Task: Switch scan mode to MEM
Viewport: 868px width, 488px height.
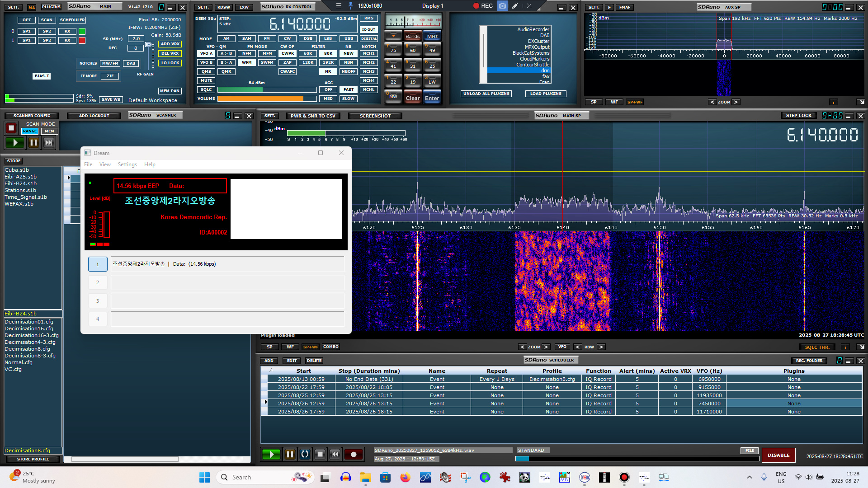Action: coord(49,131)
